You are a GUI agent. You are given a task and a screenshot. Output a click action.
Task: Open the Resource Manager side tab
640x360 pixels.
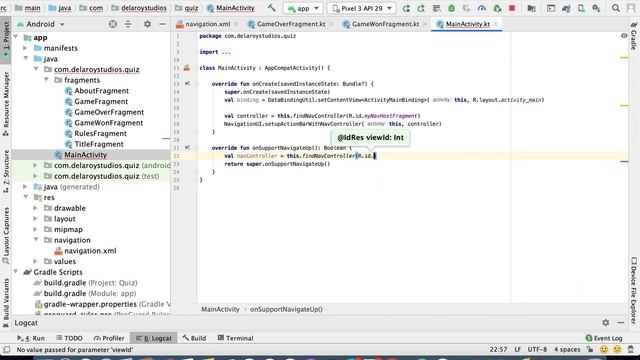coord(6,104)
